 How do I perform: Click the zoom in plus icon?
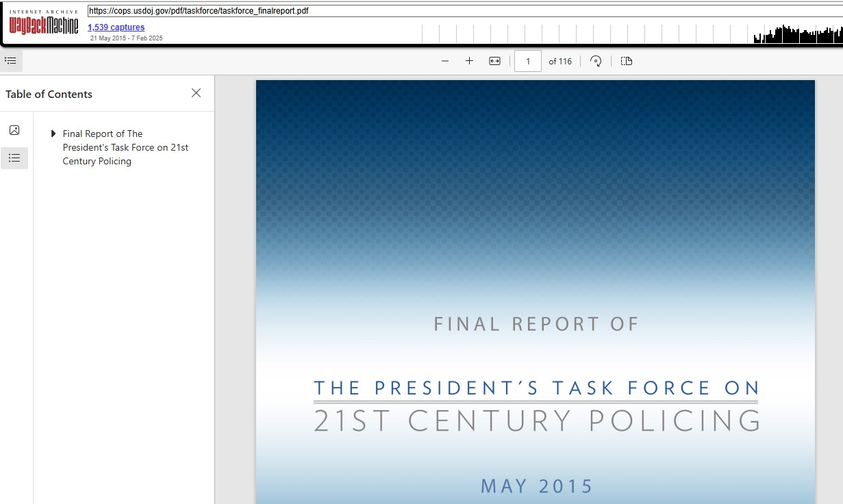(469, 61)
